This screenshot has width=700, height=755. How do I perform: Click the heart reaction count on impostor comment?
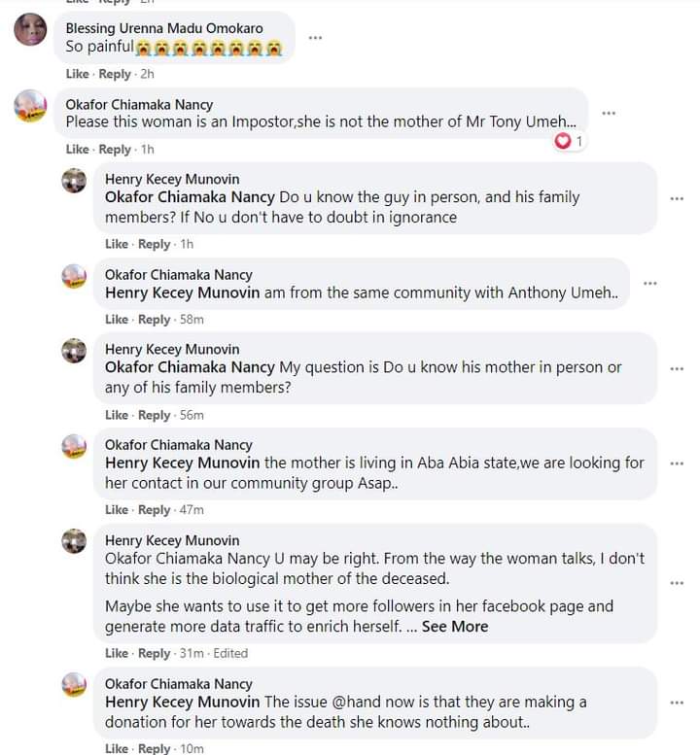click(569, 142)
